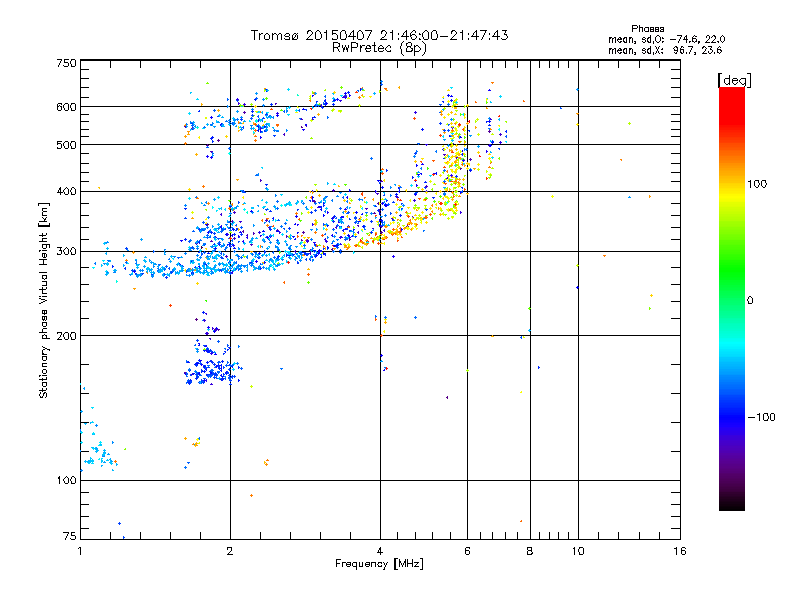Click the x-axis tick label '16'
Viewport: 800px width, 600px height.
tap(680, 551)
